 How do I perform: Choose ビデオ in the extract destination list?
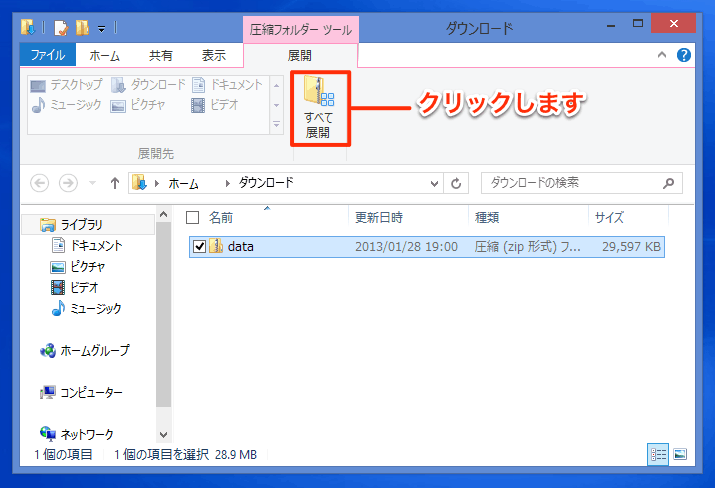tap(215, 105)
